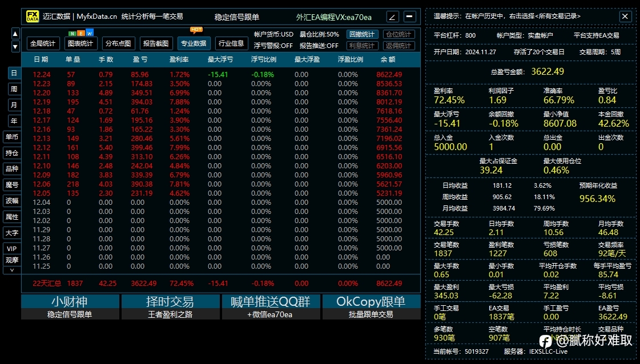
Task: Click the up arrow above the sidebar
Action: [x=15, y=34]
